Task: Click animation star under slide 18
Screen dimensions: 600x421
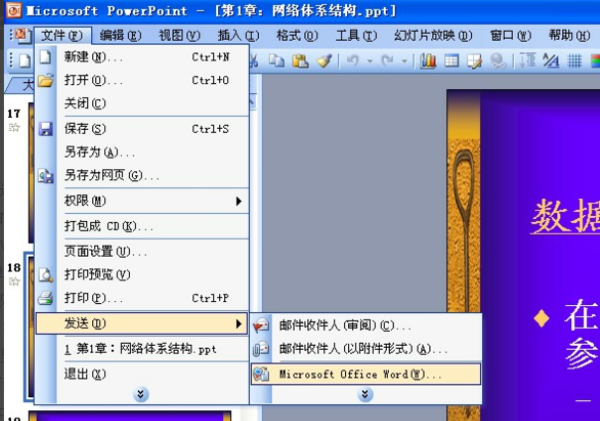Action: [14, 281]
